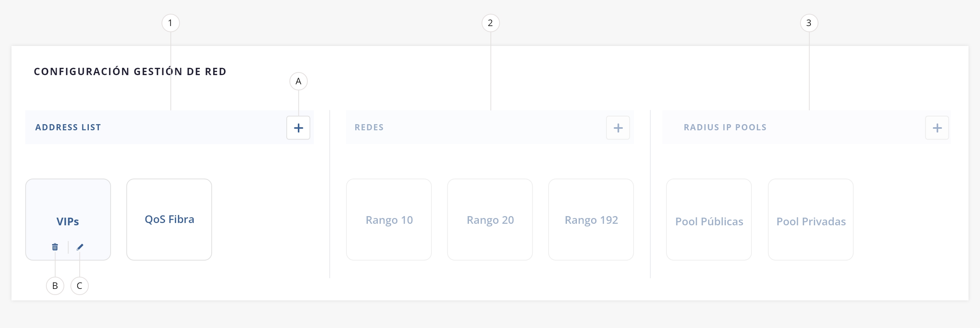This screenshot has height=328, width=980.
Task: Select the Rango 10 network card
Action: 389,220
